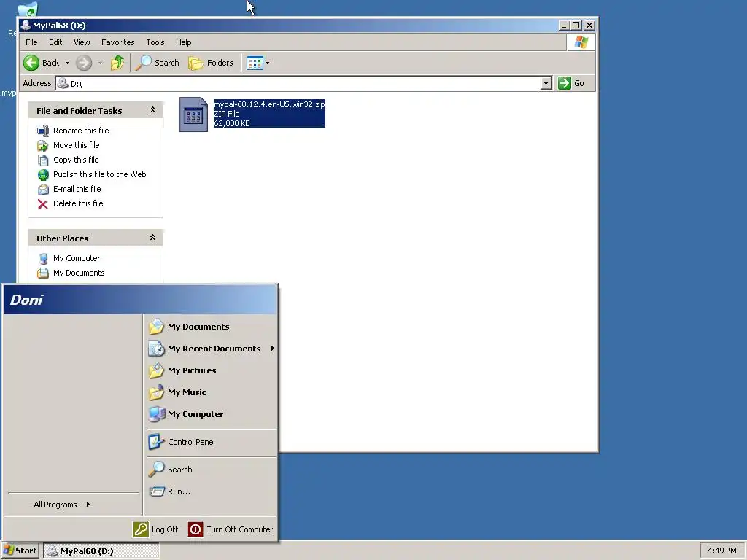Open Back button history dropdown arrow

(67, 63)
